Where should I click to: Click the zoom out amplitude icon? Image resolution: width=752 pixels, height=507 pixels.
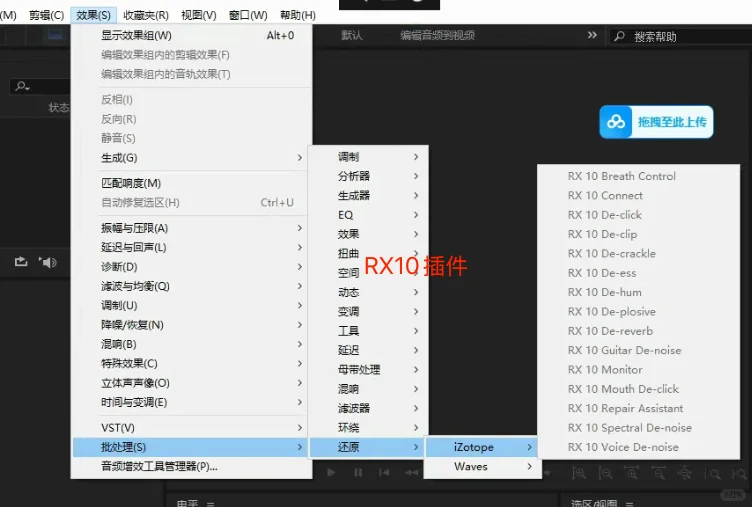tap(605, 473)
